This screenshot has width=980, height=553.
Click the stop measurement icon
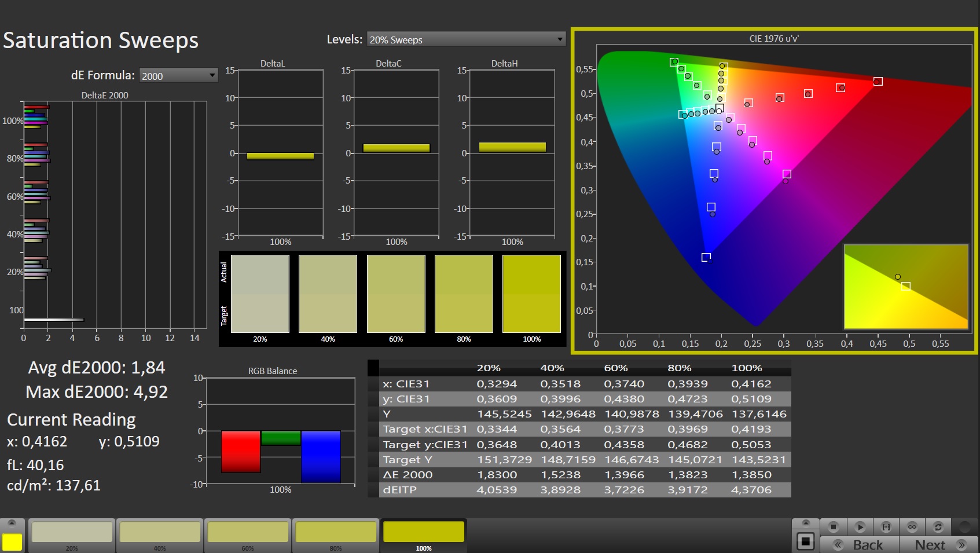pyautogui.click(x=834, y=526)
